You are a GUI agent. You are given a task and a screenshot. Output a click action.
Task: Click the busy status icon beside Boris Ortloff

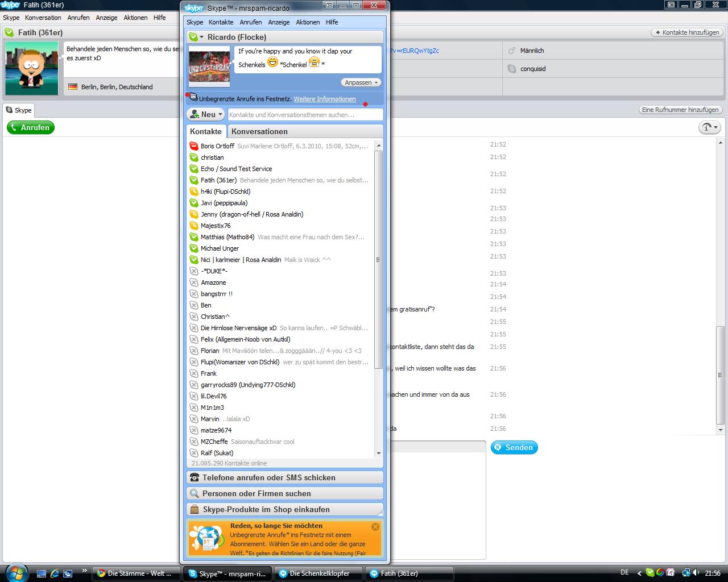coord(194,146)
